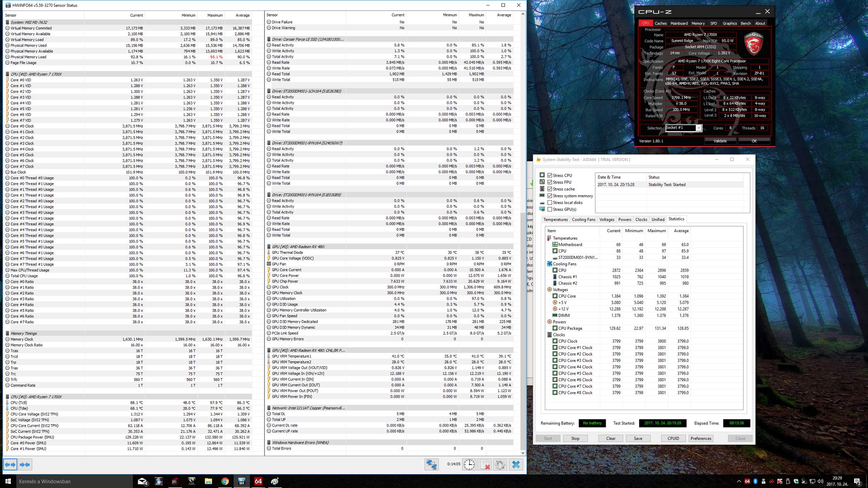Click HWiNFO expand columns arrows button

pos(10,465)
